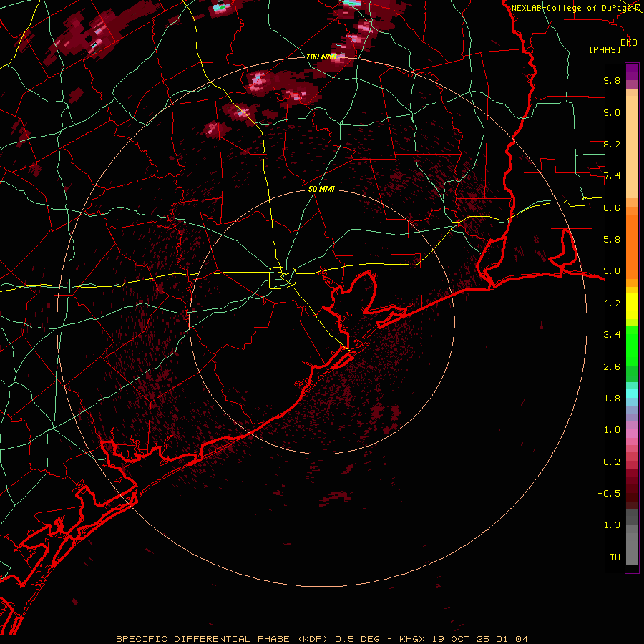Image resolution: width=644 pixels, height=644 pixels.
Task: Click the DKD label above the color scale
Action: [628, 42]
